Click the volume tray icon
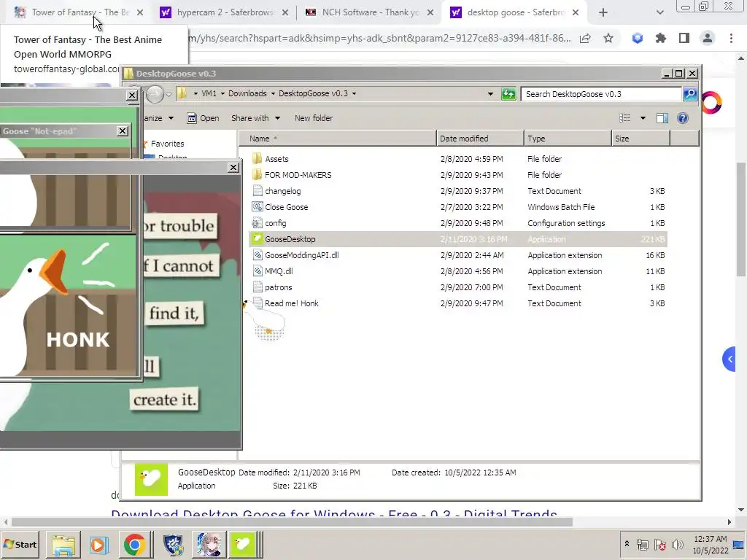This screenshot has width=747, height=560. [x=676, y=544]
